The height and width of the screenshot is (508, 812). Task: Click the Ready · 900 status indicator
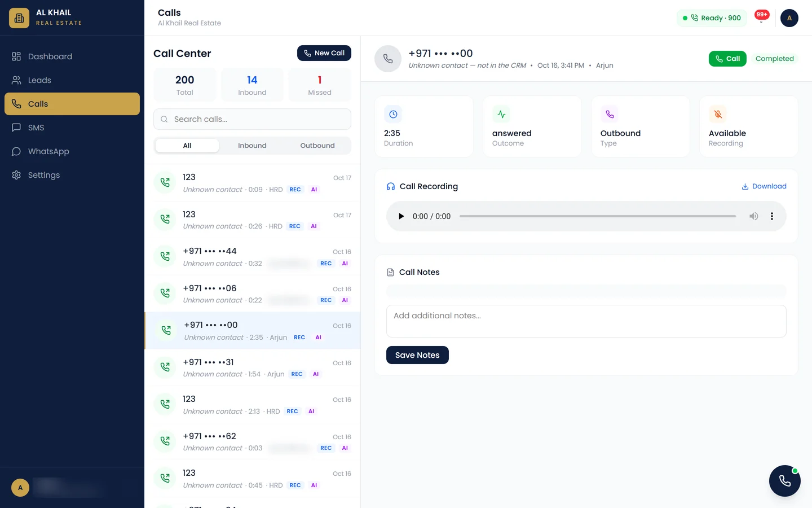coord(712,18)
